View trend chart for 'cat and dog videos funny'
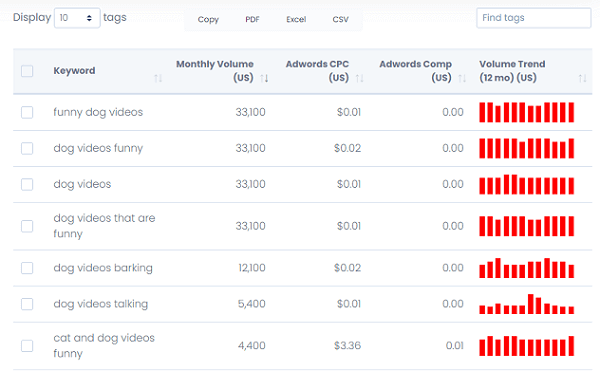Image resolution: width=600 pixels, height=371 pixels. pos(527,346)
